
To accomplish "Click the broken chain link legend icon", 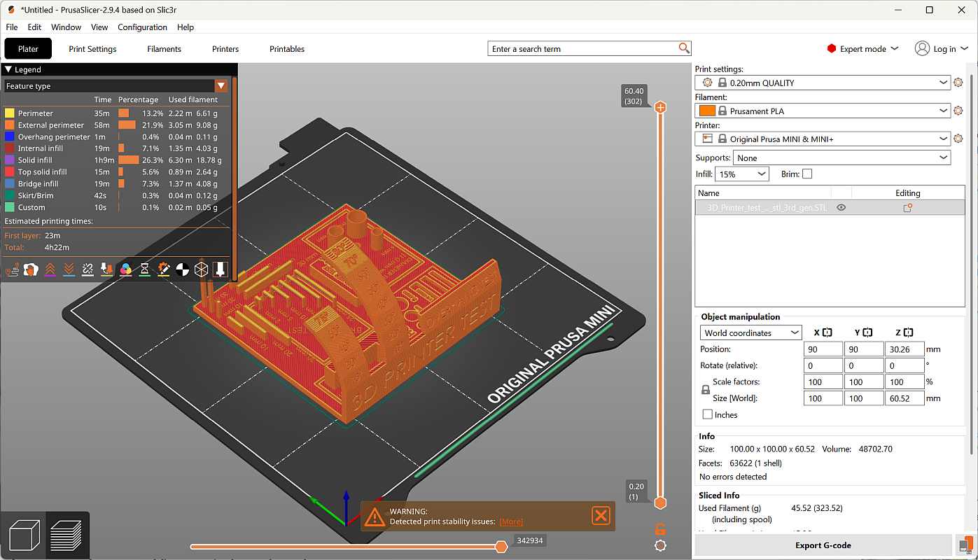I will tap(88, 269).
